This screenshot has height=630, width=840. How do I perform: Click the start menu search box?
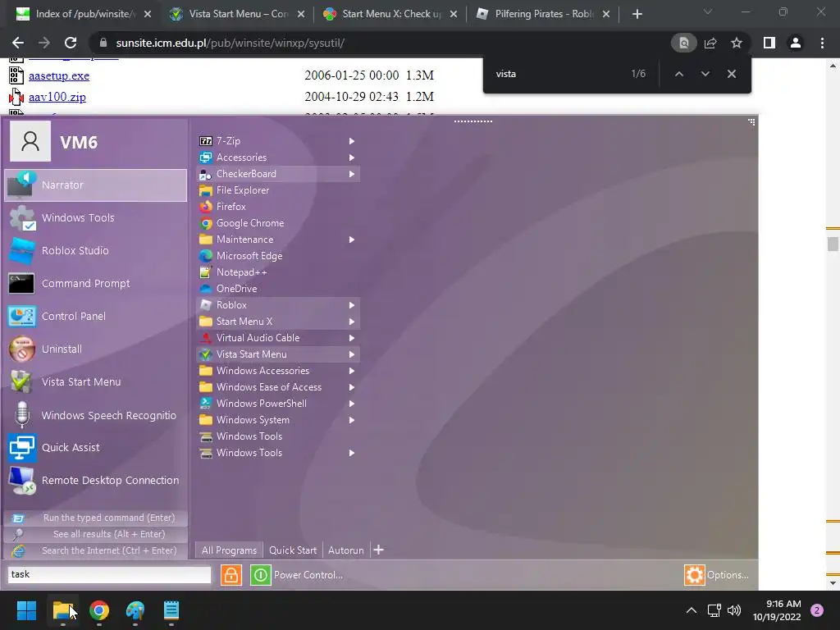click(109, 574)
